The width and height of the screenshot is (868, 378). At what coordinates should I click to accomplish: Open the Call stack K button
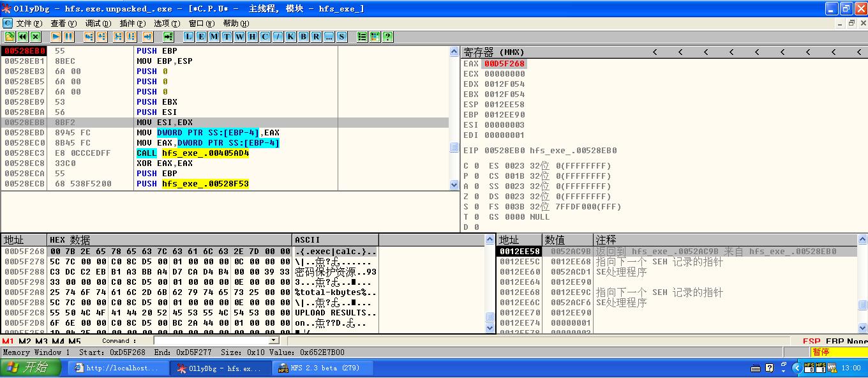click(x=291, y=36)
